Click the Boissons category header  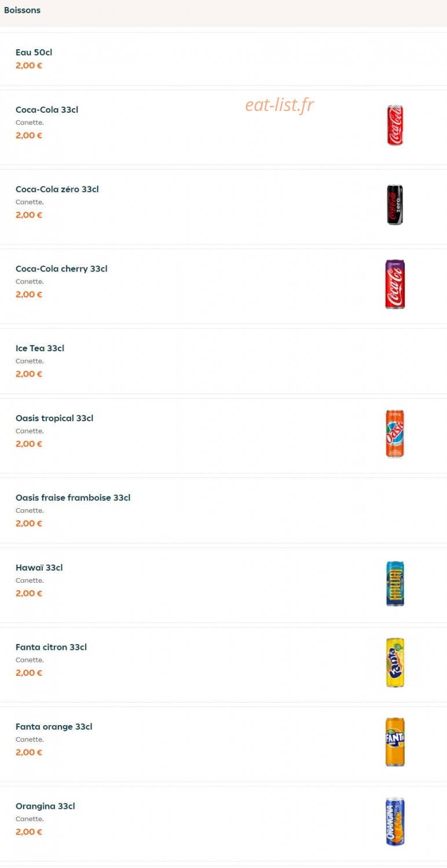pos(22,10)
